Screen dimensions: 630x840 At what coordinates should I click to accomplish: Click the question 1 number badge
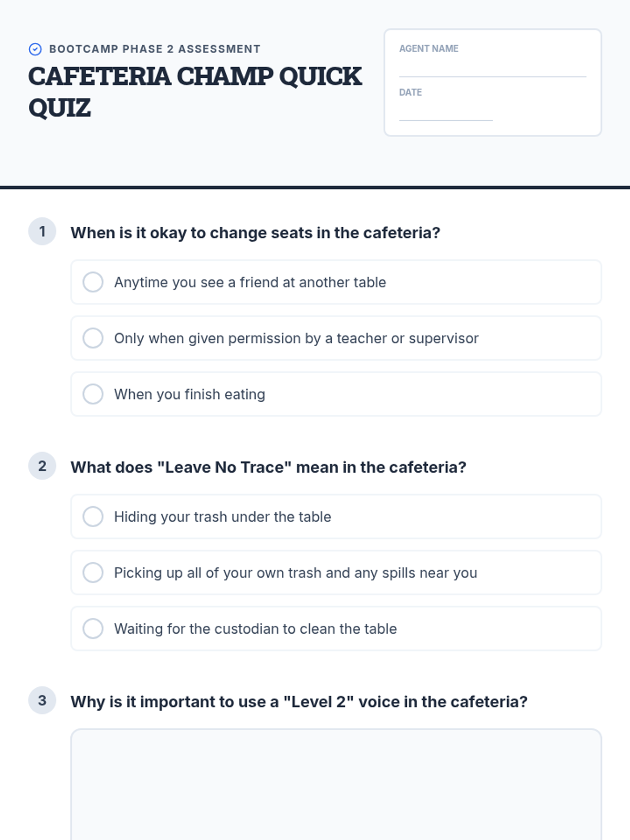coord(42,232)
